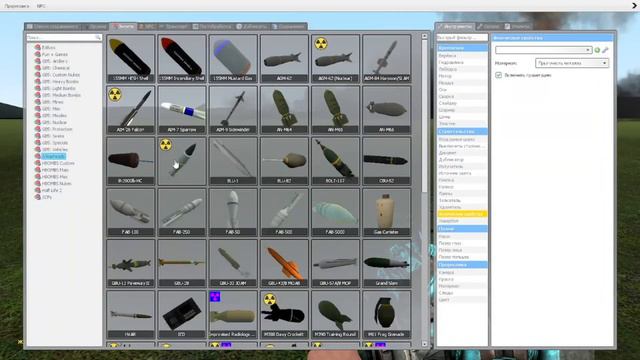Select the CBU-52 cluster bomb tile
The width and height of the screenshot is (640, 360).
pyautogui.click(x=387, y=161)
